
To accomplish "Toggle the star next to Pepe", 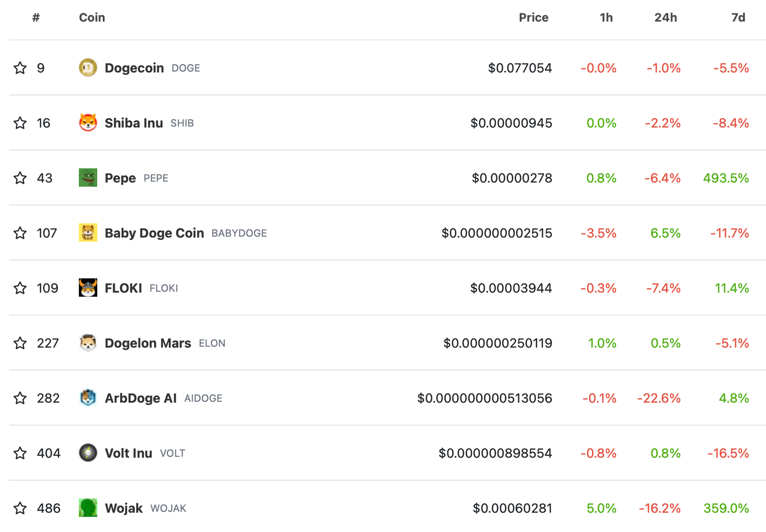I will coord(20,177).
